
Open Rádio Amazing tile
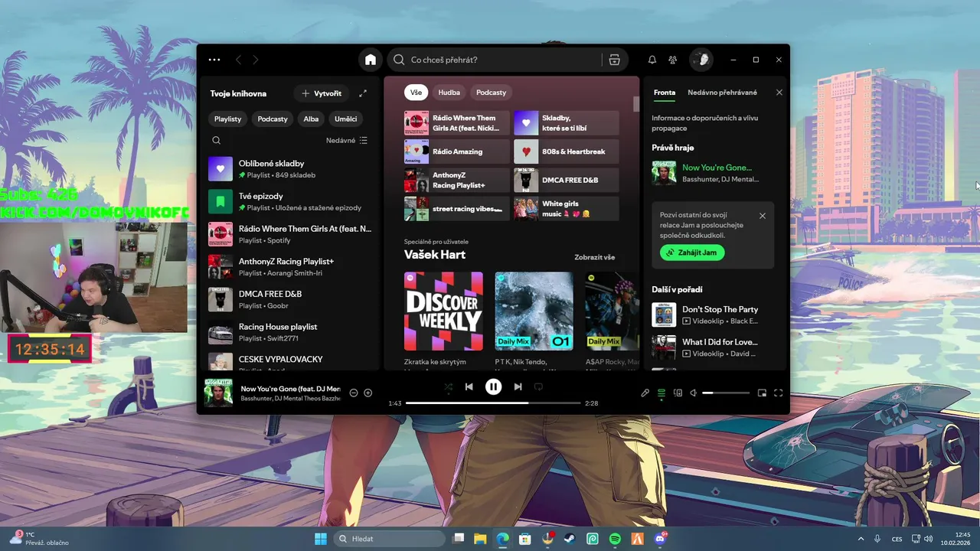[x=456, y=152]
